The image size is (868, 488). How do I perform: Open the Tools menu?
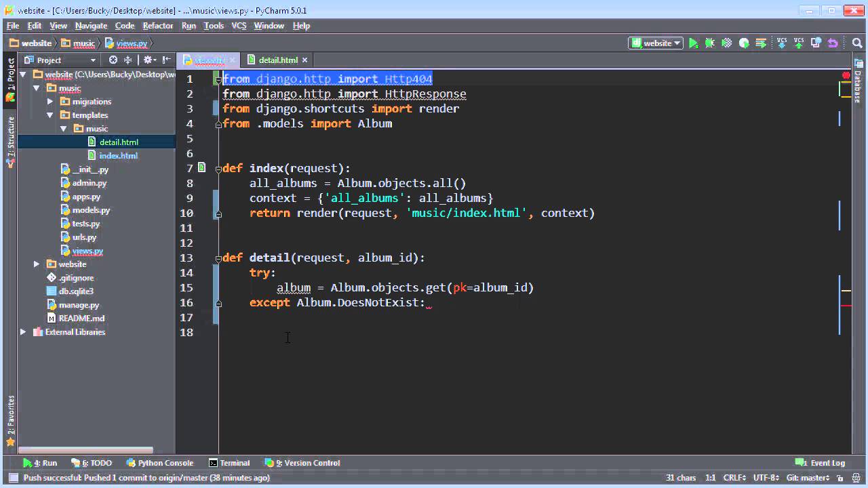tap(214, 26)
